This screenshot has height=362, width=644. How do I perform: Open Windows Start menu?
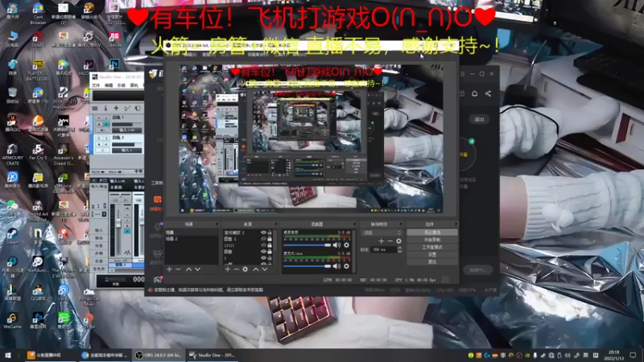coord(7,355)
